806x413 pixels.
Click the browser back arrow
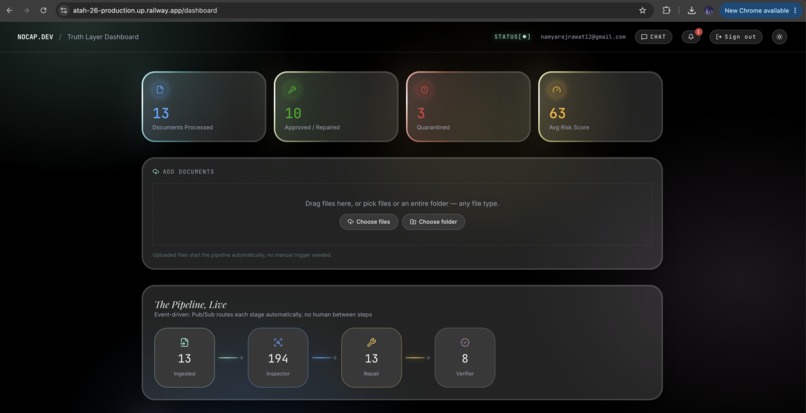(9, 10)
